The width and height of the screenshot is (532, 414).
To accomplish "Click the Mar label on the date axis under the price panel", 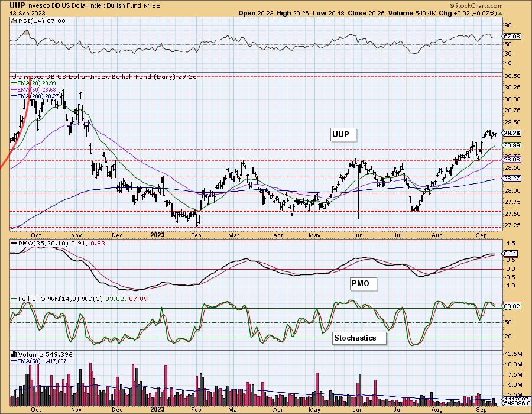I will click(x=233, y=235).
